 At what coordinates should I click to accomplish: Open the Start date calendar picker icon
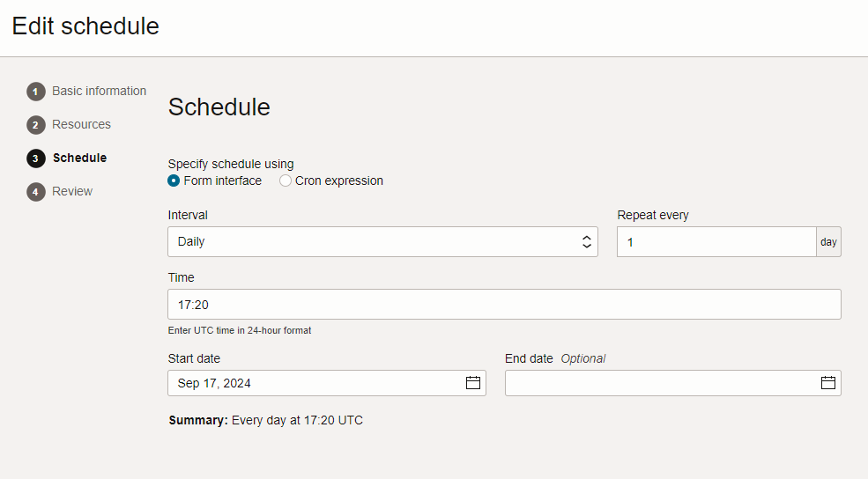pos(473,383)
